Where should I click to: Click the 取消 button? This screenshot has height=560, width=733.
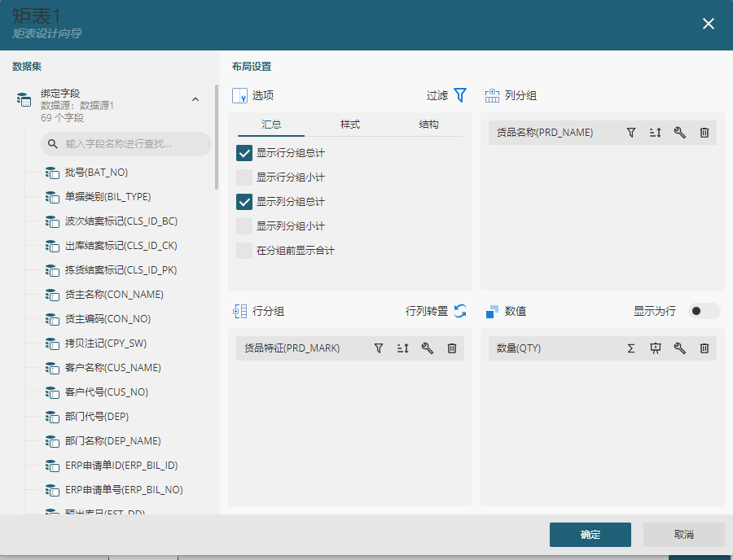pos(683,534)
